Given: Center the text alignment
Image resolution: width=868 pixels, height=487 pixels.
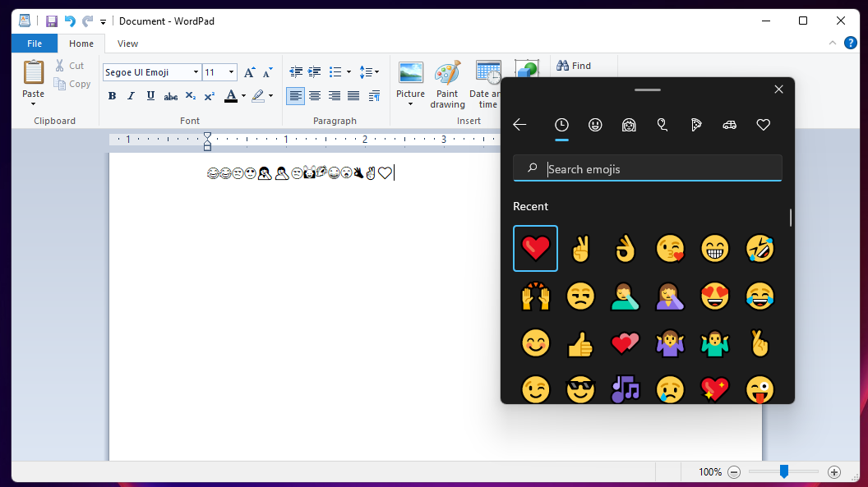Looking at the screenshot, I should [315, 95].
